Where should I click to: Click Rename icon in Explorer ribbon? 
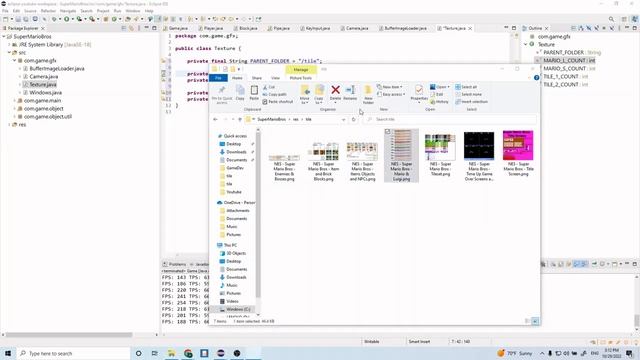pos(350,93)
